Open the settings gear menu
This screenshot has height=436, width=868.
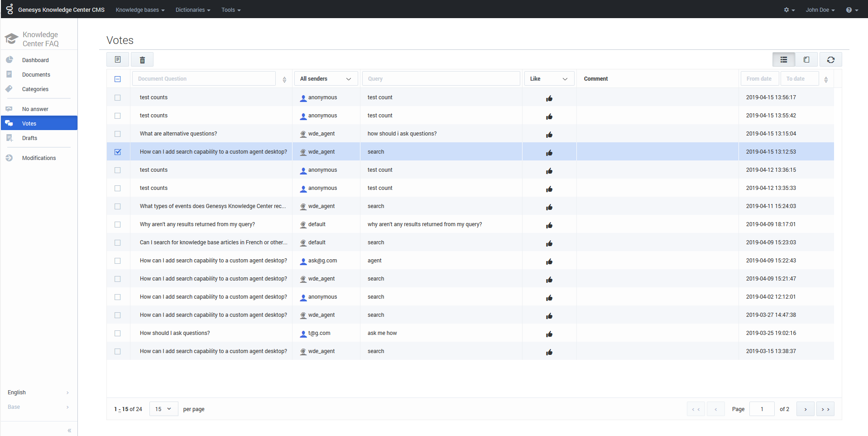pos(789,10)
